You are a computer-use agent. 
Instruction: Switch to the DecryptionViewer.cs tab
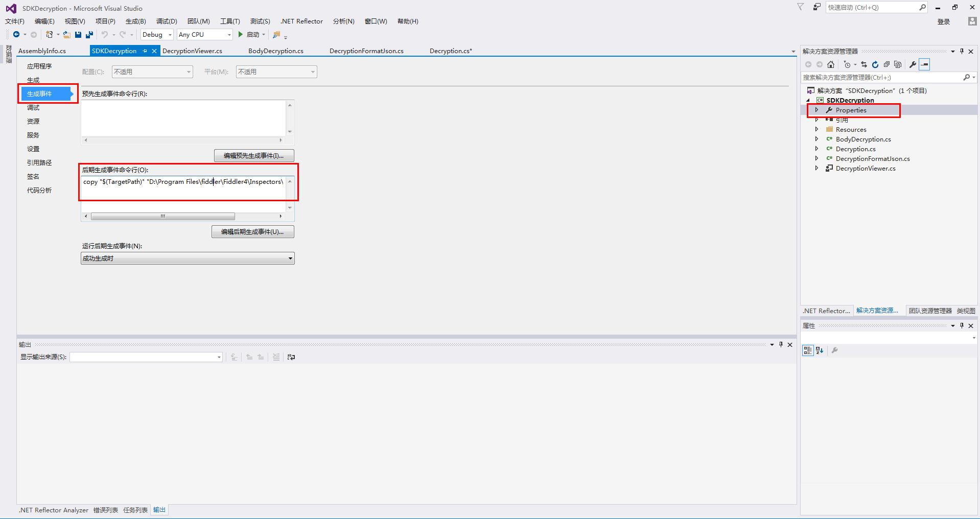pyautogui.click(x=192, y=51)
